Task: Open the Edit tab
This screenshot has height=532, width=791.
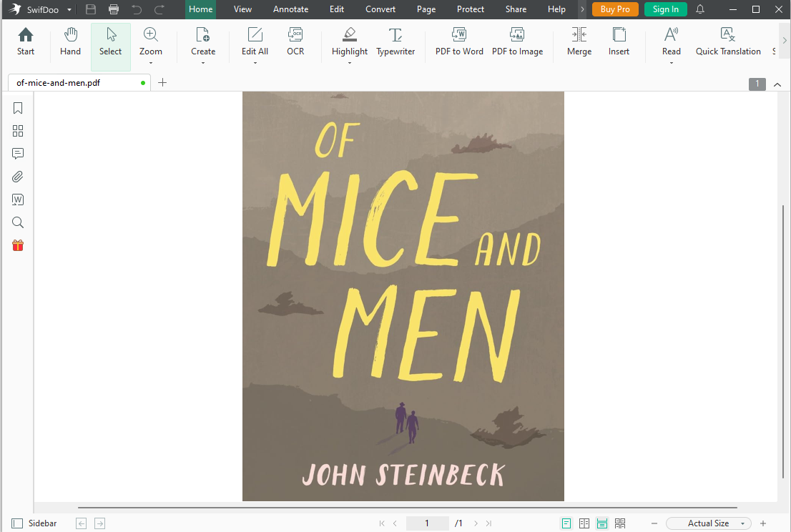Action: (x=337, y=9)
